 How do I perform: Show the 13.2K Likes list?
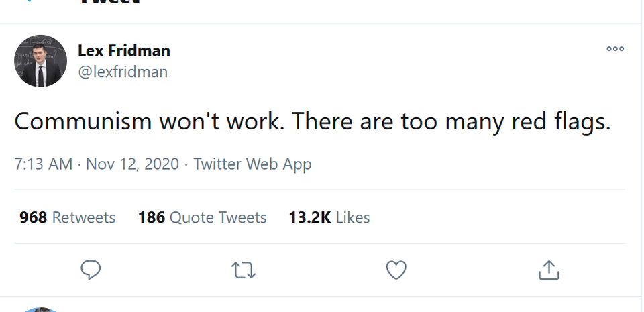tap(329, 217)
